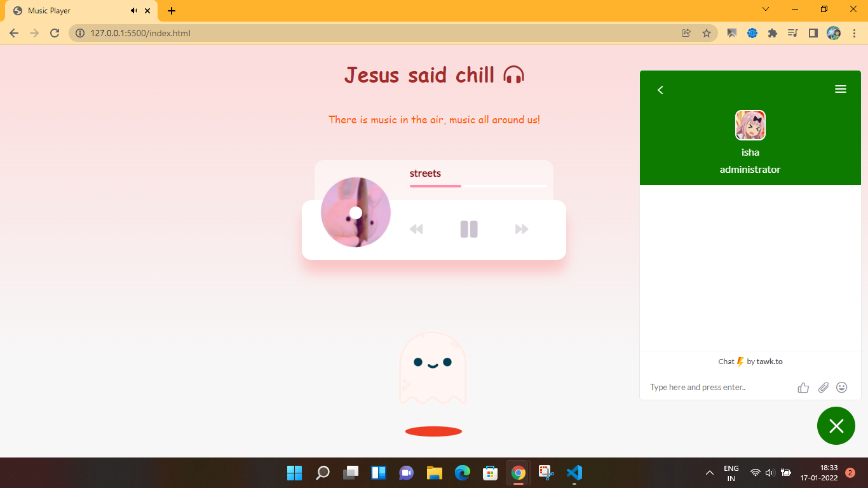868x488 pixels.
Task: Go back in the chat widget
Action: (x=660, y=90)
